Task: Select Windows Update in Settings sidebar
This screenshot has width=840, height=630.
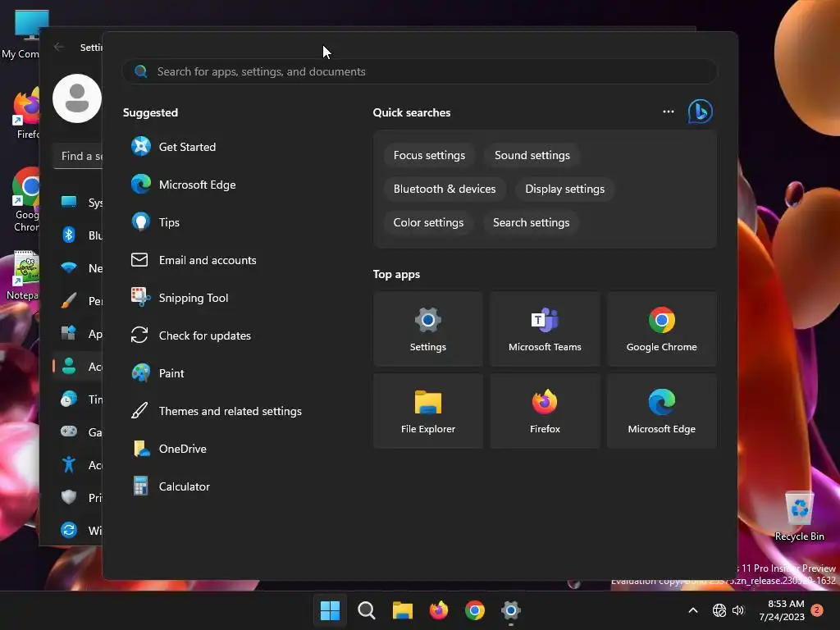Action: tap(78, 531)
